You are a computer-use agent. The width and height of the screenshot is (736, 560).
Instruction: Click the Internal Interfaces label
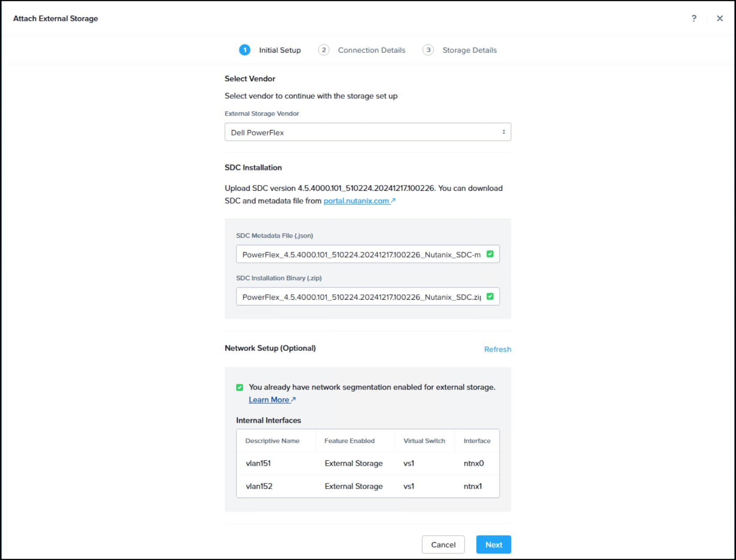(x=268, y=421)
